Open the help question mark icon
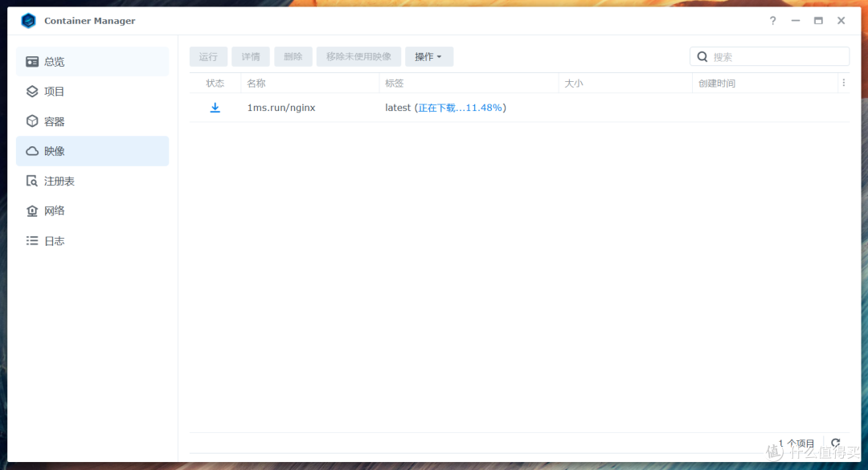This screenshot has width=868, height=470. 773,20
